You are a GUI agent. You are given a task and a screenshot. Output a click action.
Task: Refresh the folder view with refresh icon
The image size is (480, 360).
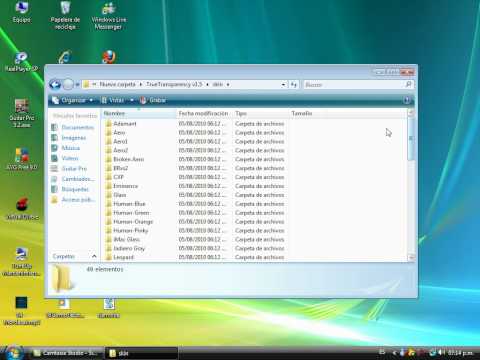[x=294, y=84]
